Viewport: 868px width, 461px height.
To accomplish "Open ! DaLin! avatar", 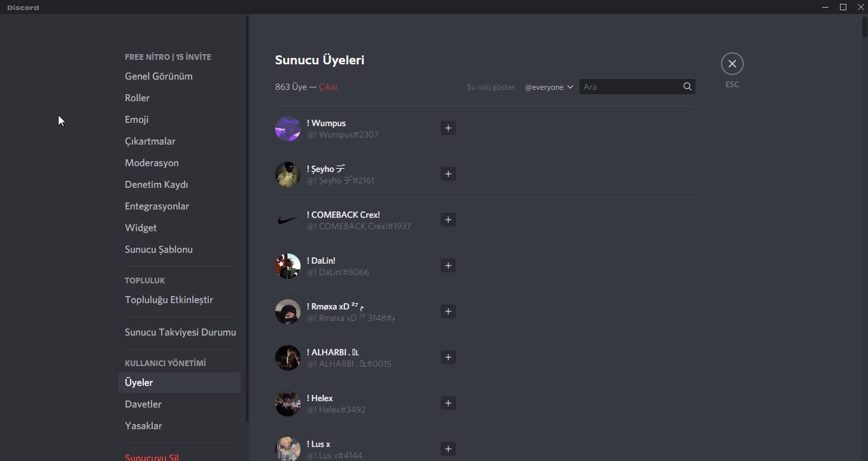I will [288, 266].
